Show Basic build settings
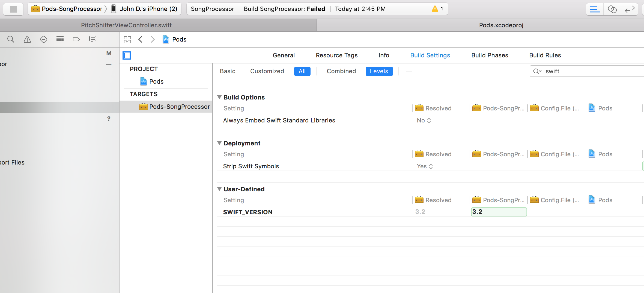Screen dimensions: 644x293 (228, 71)
